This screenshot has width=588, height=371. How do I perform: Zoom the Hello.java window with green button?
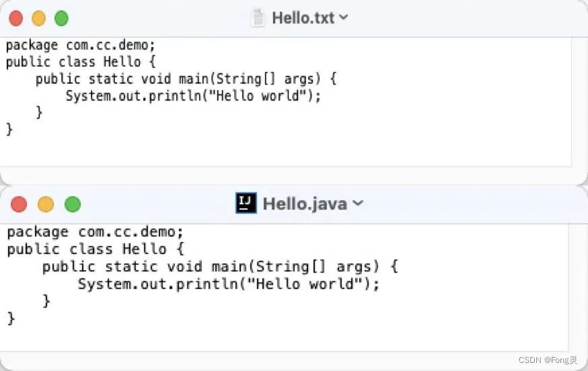point(73,204)
